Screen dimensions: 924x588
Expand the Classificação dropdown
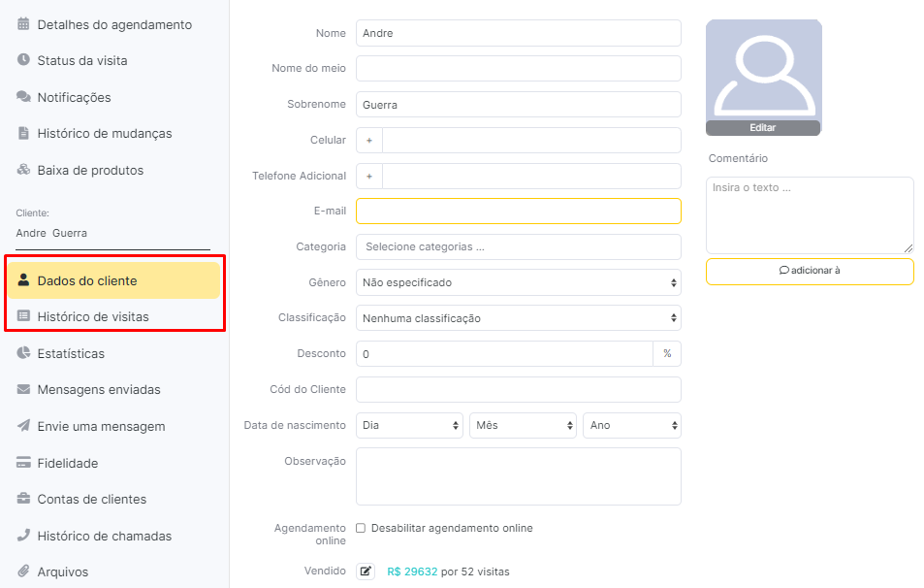[518, 318]
